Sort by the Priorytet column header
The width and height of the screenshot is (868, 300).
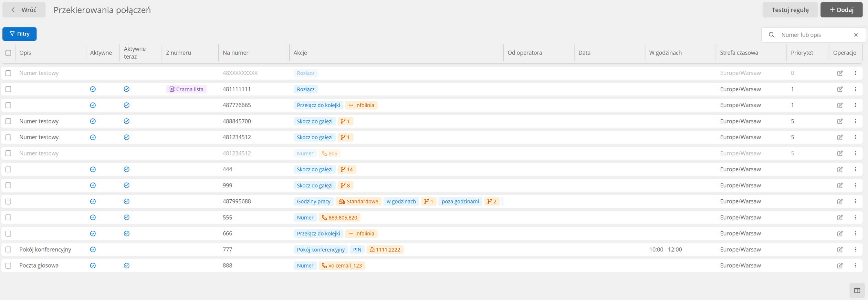[802, 53]
